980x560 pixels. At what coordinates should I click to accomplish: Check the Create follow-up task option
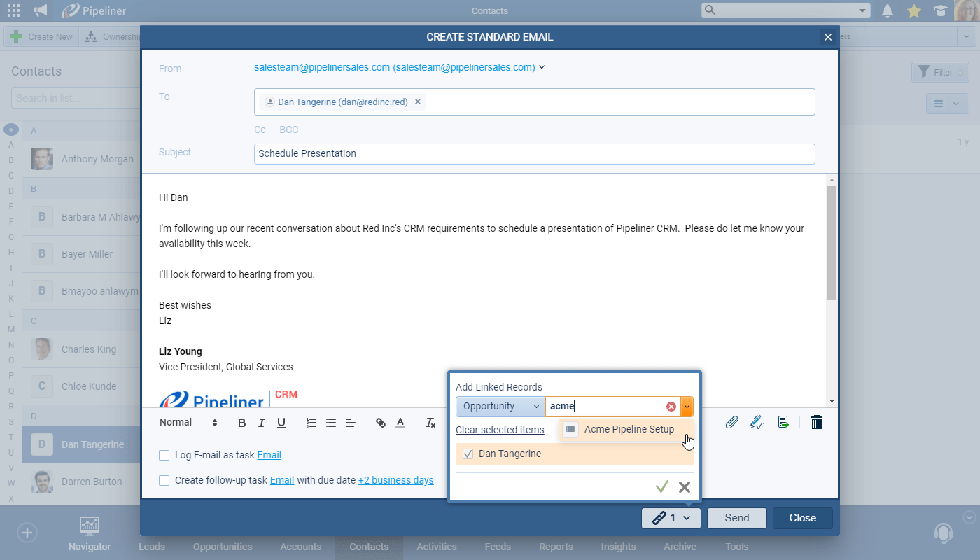[x=164, y=480]
